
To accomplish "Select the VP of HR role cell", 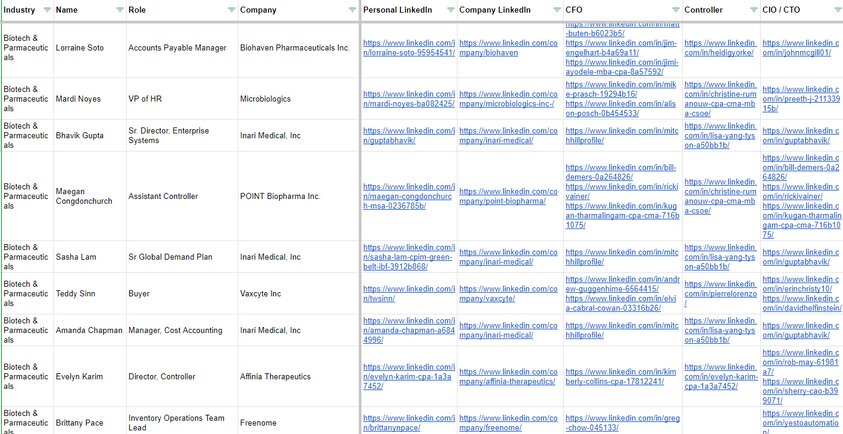I will point(182,99).
